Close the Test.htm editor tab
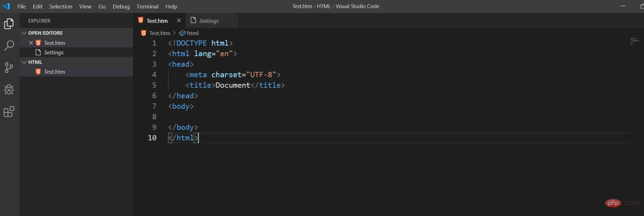Viewport: 644px width, 216px height. 179,20
